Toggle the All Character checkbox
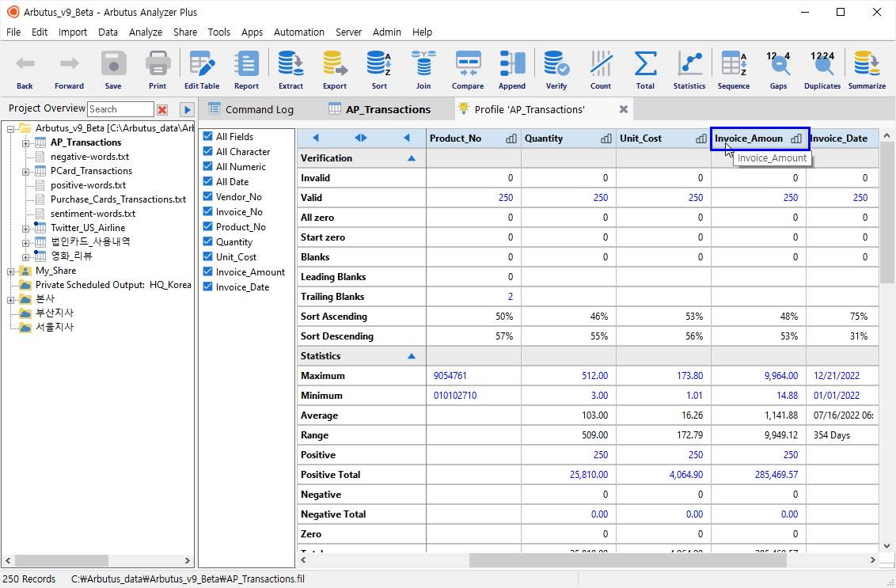896x588 pixels. (208, 151)
